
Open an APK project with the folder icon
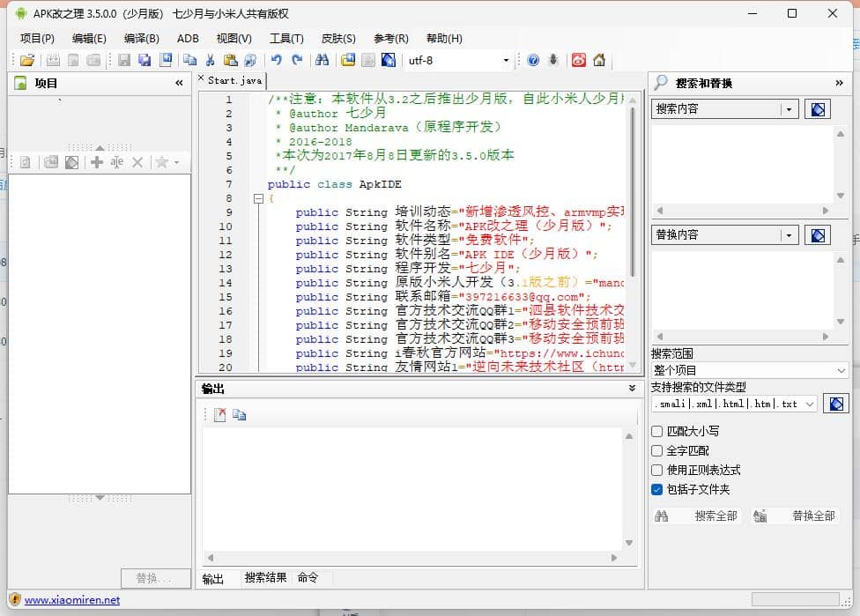[x=25, y=60]
